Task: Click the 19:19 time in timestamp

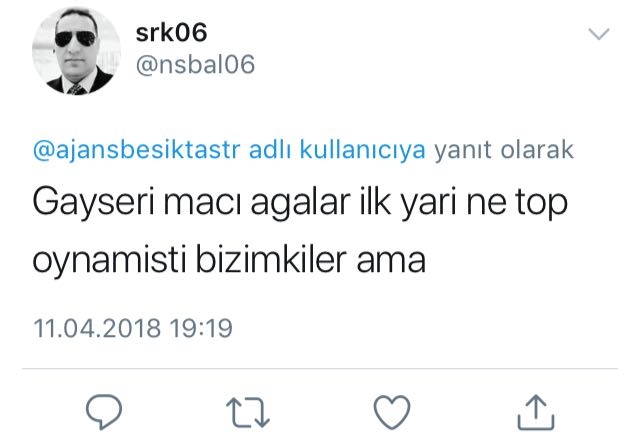Action: click(x=201, y=328)
